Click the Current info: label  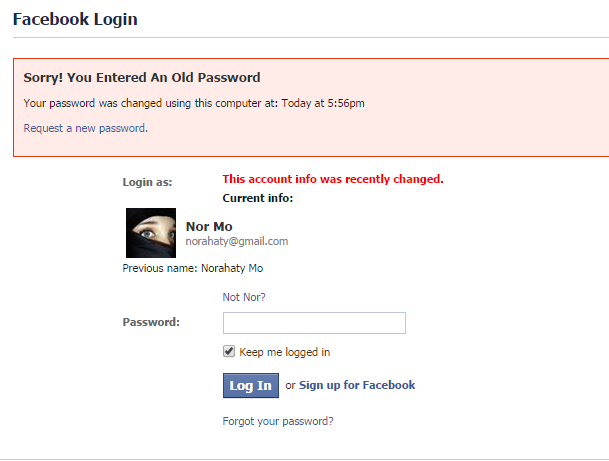point(258,198)
